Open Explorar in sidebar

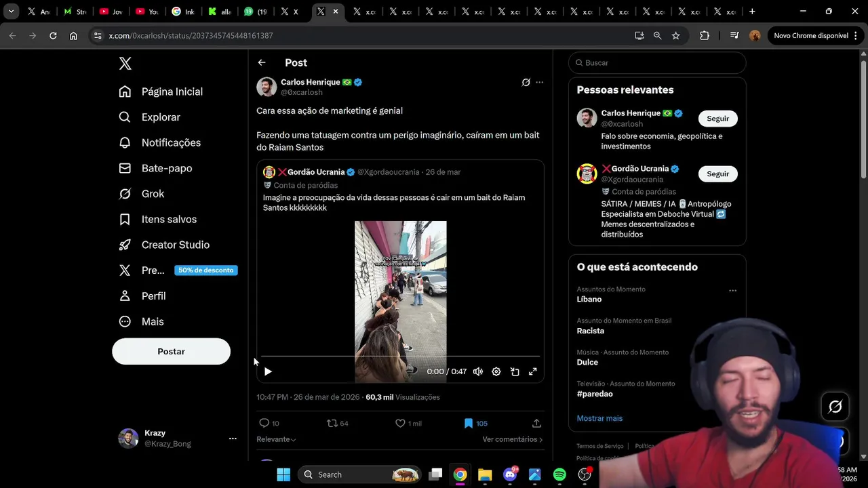coord(149,117)
